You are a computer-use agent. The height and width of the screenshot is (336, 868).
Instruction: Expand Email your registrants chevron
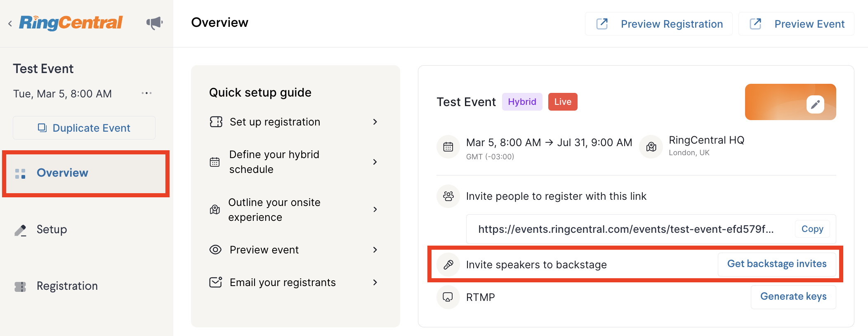click(375, 282)
